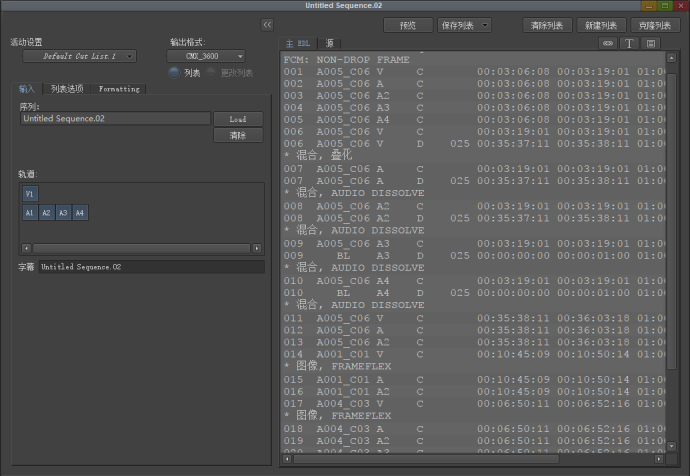Select the 列表 radio button
The image size is (690, 476).
pos(174,73)
